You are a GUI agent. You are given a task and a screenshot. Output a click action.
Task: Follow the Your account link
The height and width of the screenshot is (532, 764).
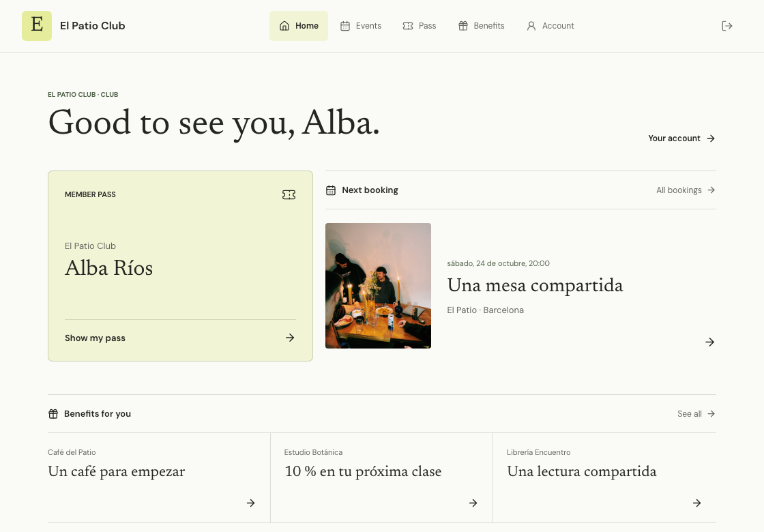pos(681,138)
